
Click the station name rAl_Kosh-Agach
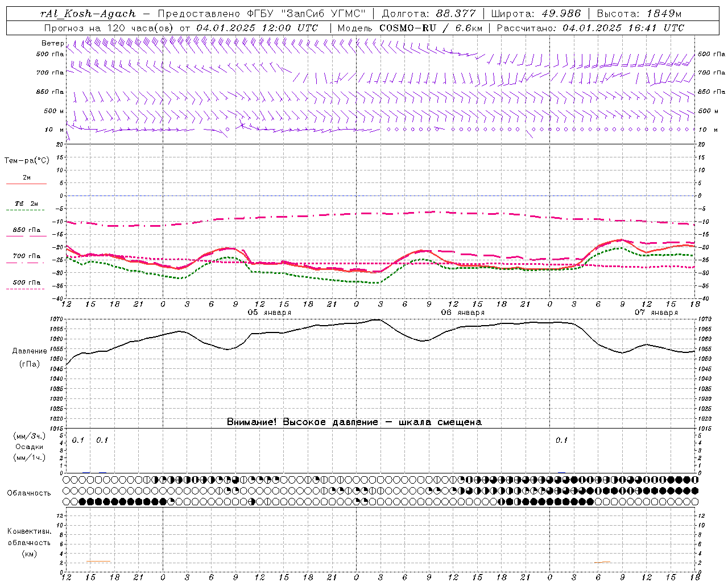coord(88,14)
